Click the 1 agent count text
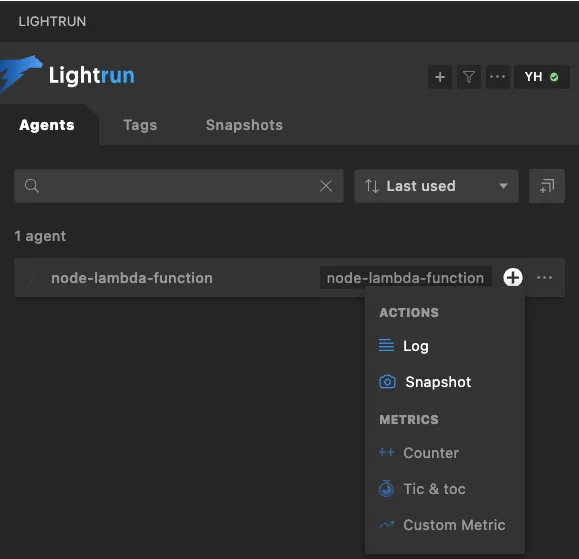This screenshot has height=559, width=579. (40, 236)
